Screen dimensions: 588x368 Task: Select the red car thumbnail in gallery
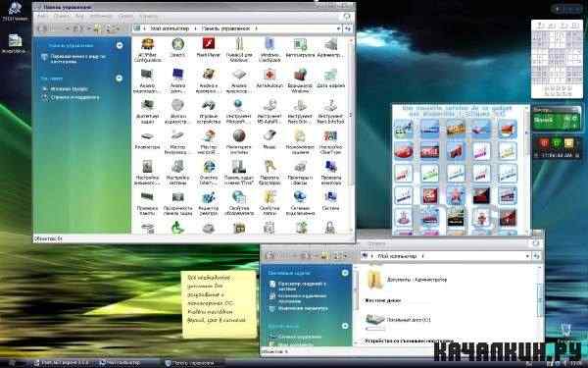404,151
